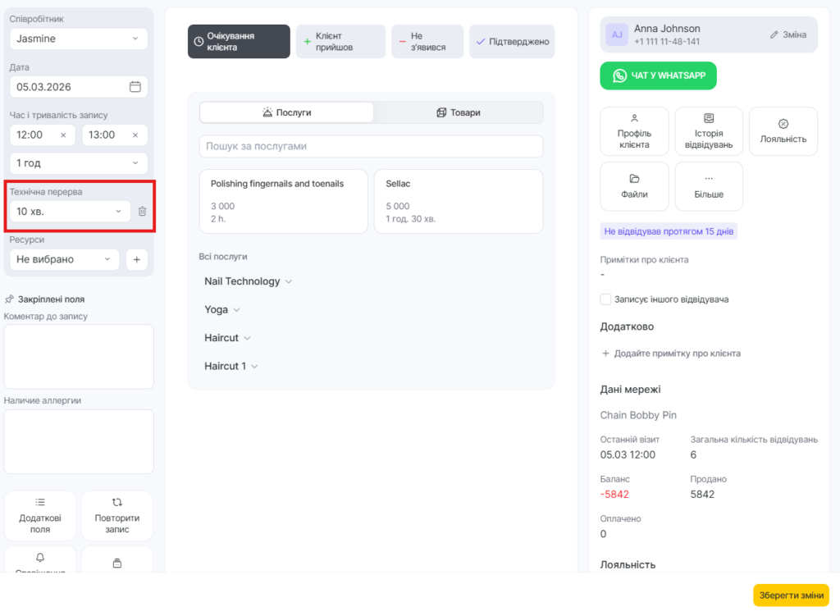Click Зберегти зміни button
The height and width of the screenshot is (616, 840).
click(x=791, y=595)
